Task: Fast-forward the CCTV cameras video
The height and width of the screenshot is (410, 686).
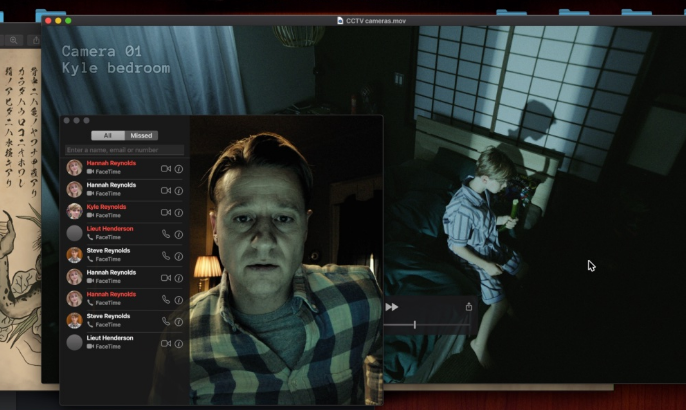Action: click(392, 307)
